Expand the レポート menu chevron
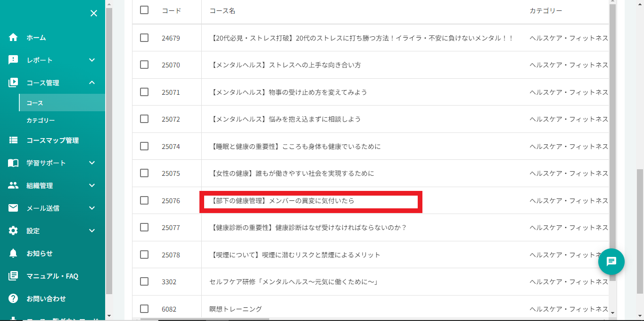This screenshot has height=321, width=644. click(x=92, y=60)
